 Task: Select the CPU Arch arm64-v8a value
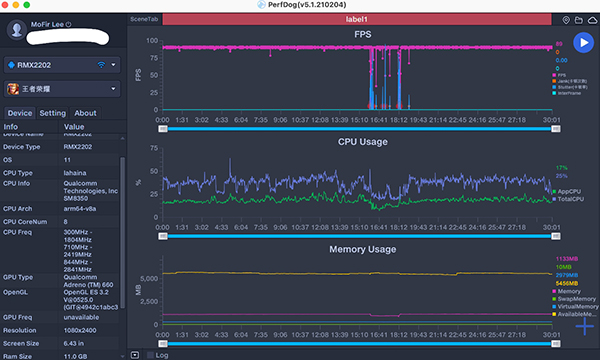point(80,209)
